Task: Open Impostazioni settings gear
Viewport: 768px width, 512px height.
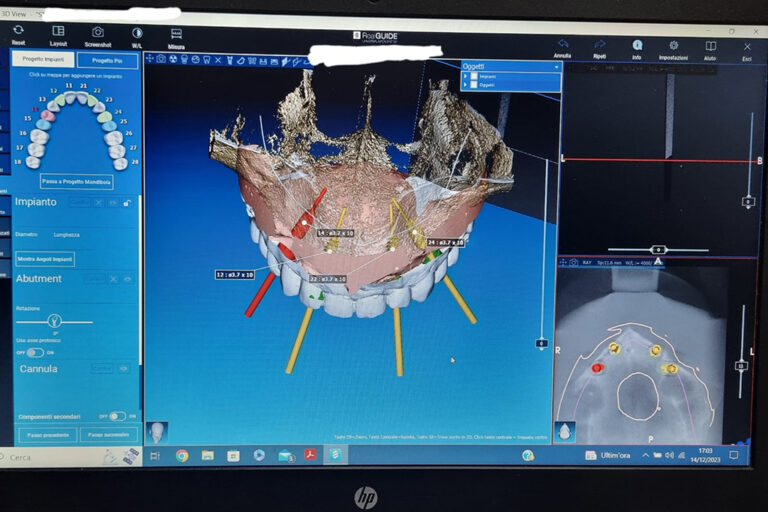Action: pyautogui.click(x=673, y=46)
